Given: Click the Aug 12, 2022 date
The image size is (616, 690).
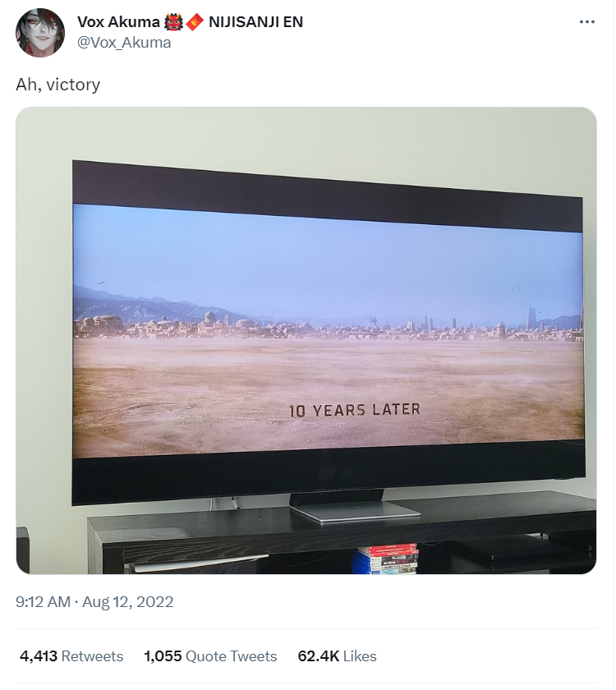Looking at the screenshot, I should point(128,601).
